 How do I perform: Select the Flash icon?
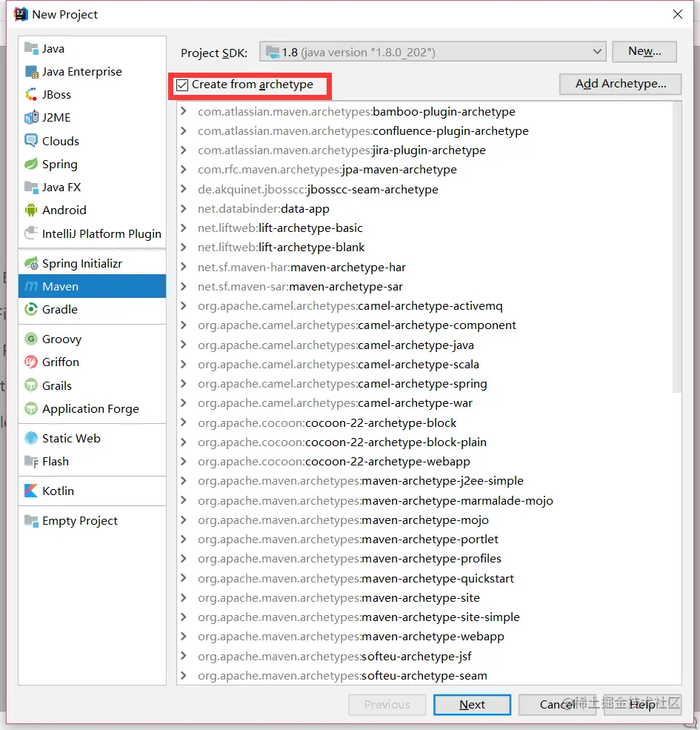point(31,462)
